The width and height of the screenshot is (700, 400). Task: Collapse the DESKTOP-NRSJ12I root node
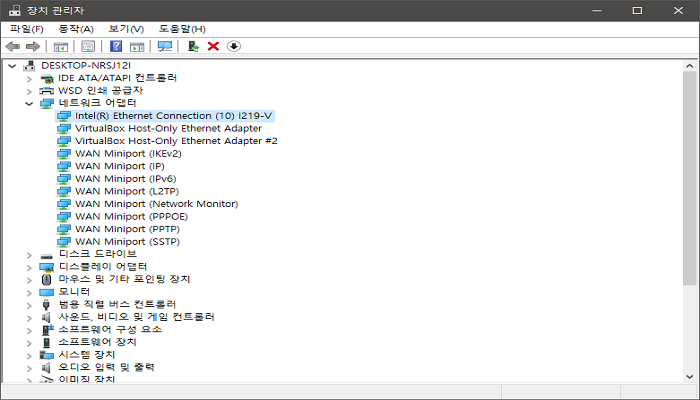coord(12,65)
